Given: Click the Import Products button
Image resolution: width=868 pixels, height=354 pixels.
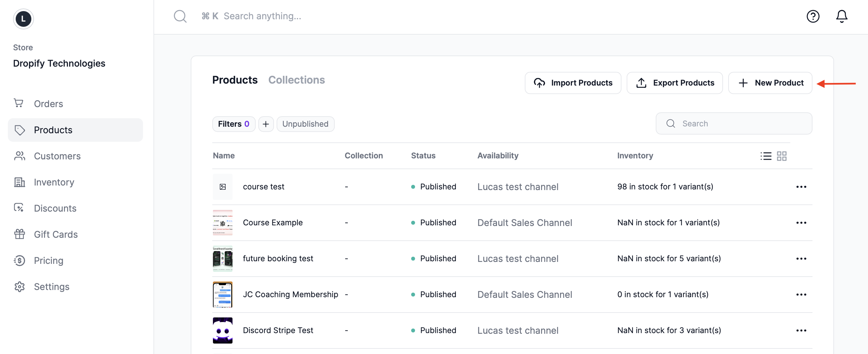Looking at the screenshot, I should 572,83.
